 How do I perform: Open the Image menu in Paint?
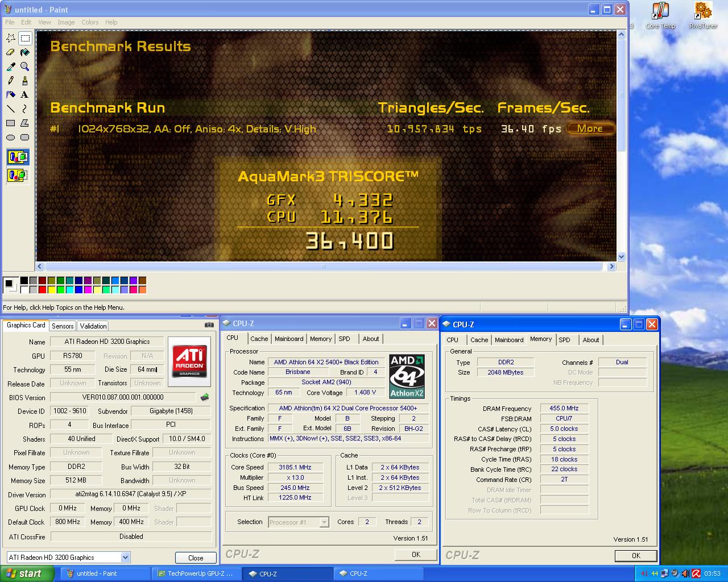[66, 22]
